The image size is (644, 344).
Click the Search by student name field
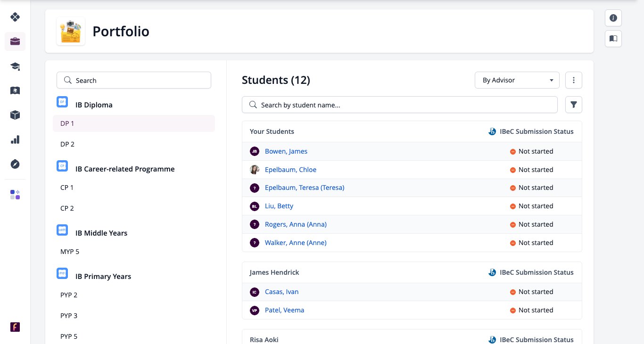tap(400, 105)
